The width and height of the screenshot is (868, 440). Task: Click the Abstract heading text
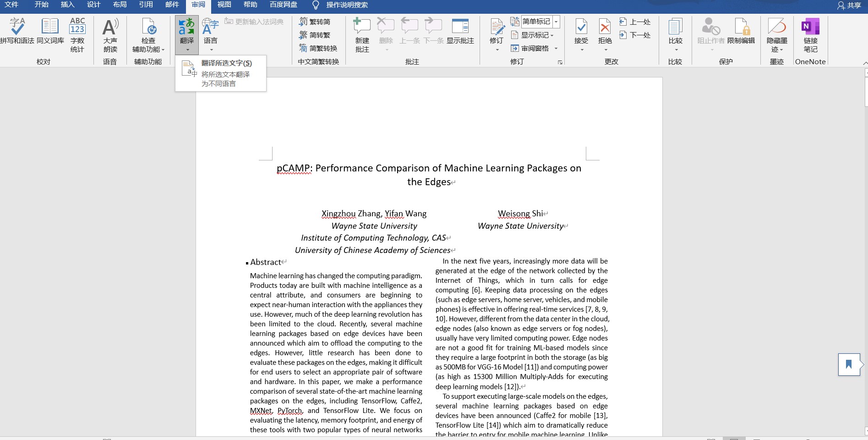coord(266,262)
